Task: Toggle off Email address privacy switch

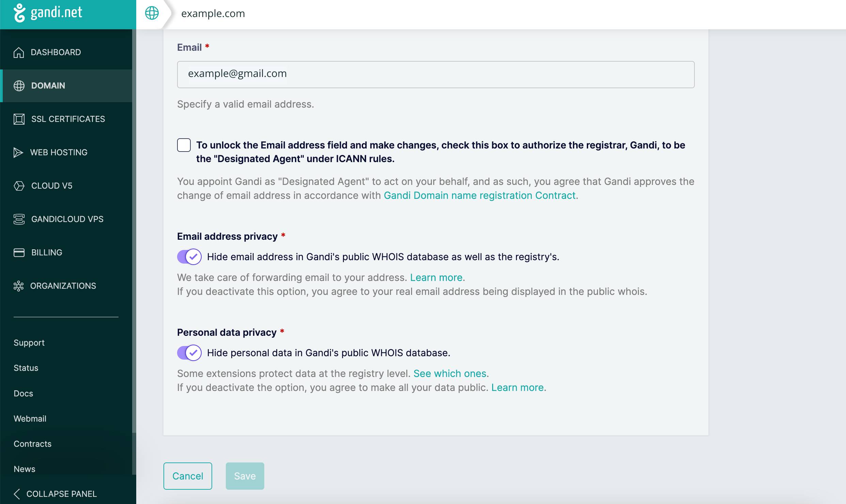Action: click(189, 257)
